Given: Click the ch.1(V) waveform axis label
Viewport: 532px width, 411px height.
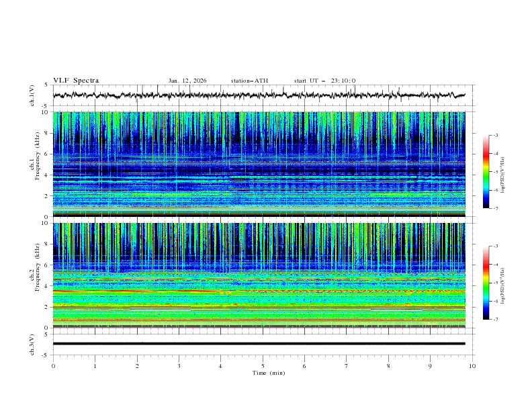Looking at the screenshot, I should (x=32, y=95).
